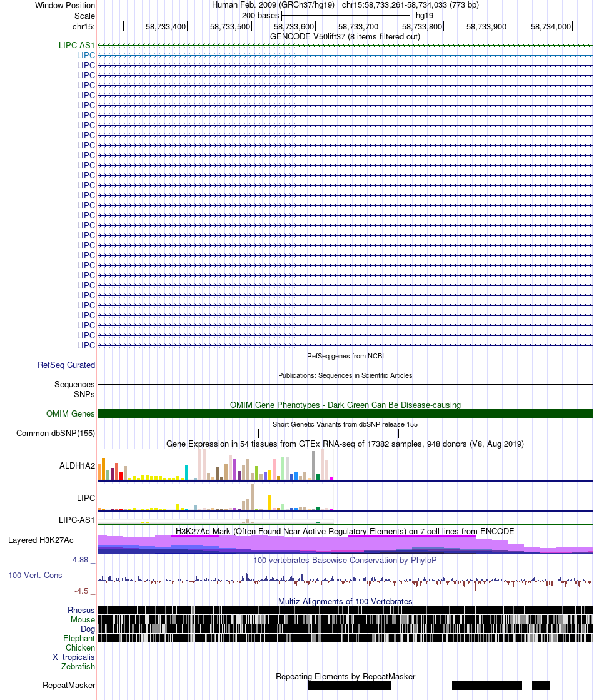Click the 58,734,000 ruler position
The image size is (594, 700).
click(x=551, y=27)
